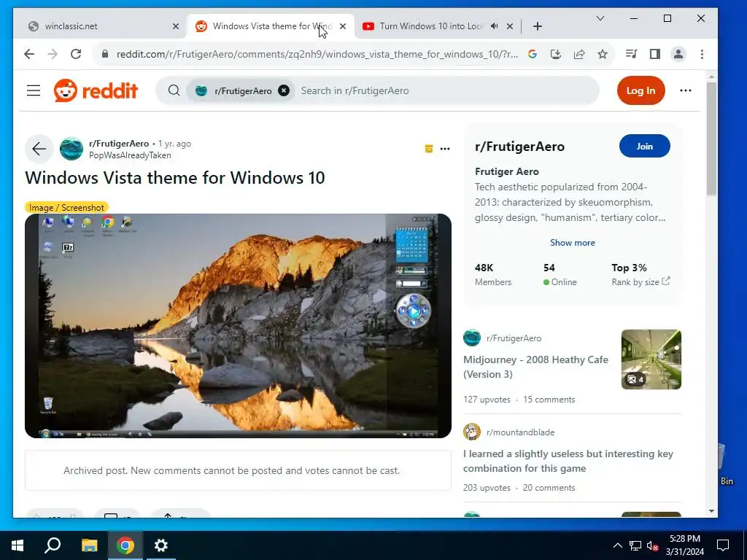
Task: Click the Google icon in address bar
Action: tap(533, 54)
